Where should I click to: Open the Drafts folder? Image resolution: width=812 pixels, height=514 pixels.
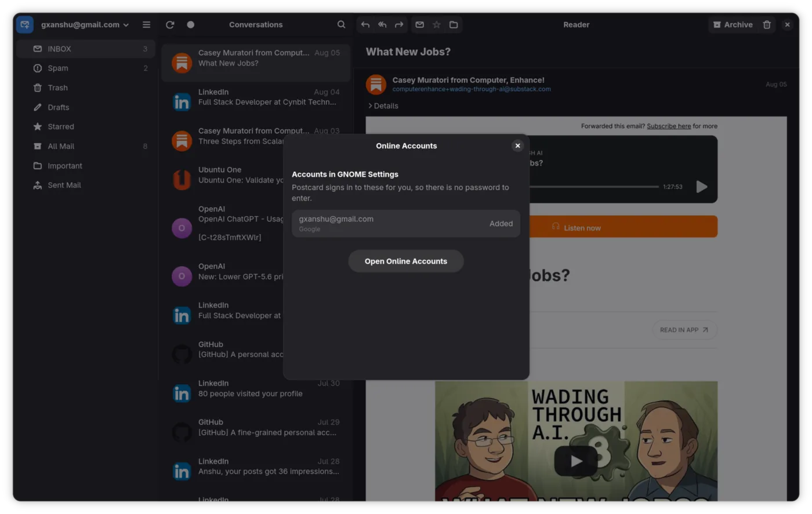coord(86,107)
